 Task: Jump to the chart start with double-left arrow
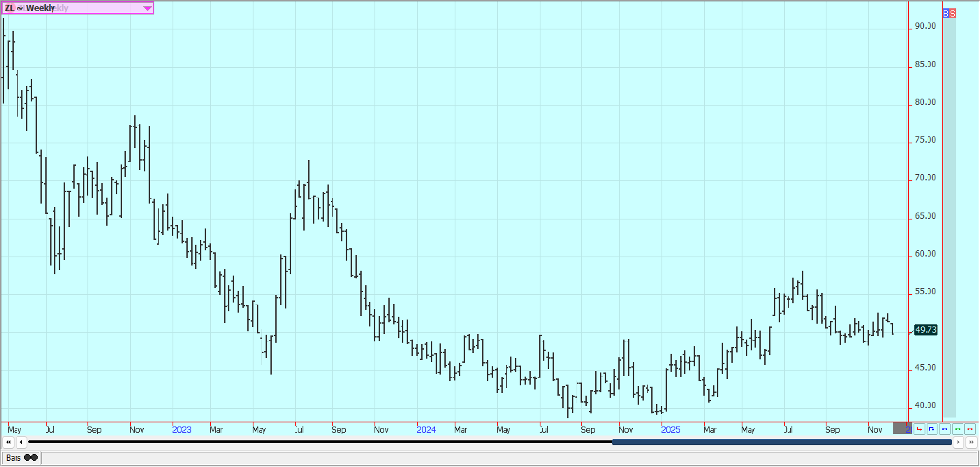click(8, 443)
